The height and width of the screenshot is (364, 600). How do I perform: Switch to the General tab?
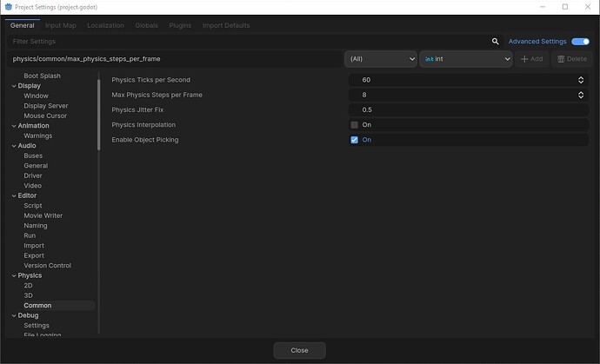tap(23, 25)
